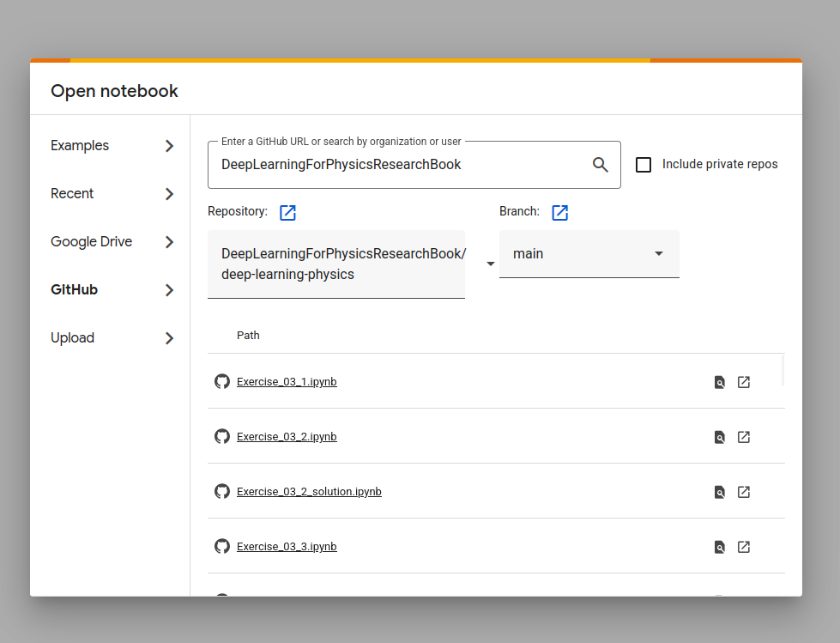The height and width of the screenshot is (643, 840).
Task: Open the Exercise_03_3.ipynb notebook link
Action: pos(287,547)
